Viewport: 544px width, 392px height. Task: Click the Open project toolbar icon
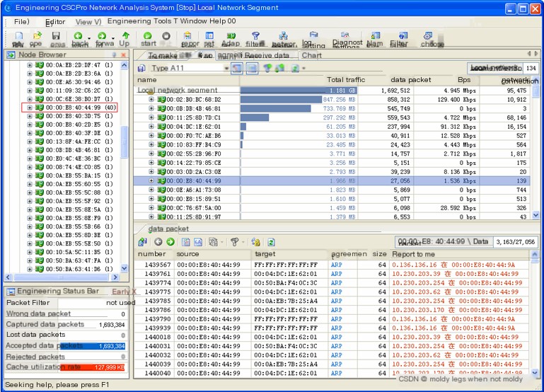tap(37, 35)
